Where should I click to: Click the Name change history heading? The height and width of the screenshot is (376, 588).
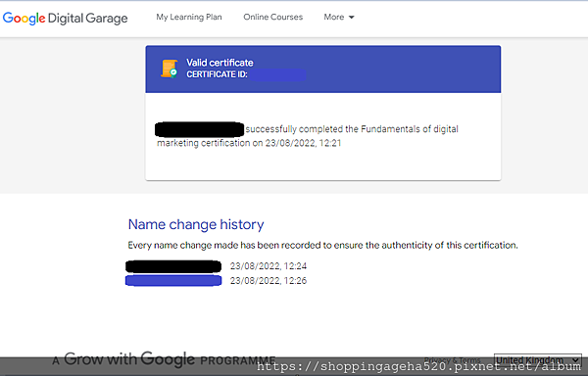click(196, 224)
